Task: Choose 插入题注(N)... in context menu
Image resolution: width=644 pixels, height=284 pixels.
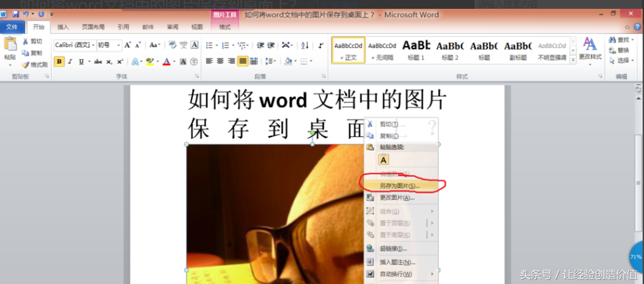Action: [x=401, y=262]
